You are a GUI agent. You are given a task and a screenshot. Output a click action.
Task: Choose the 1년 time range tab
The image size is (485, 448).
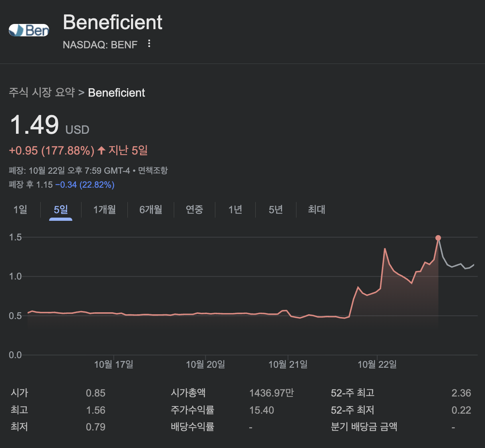point(235,209)
